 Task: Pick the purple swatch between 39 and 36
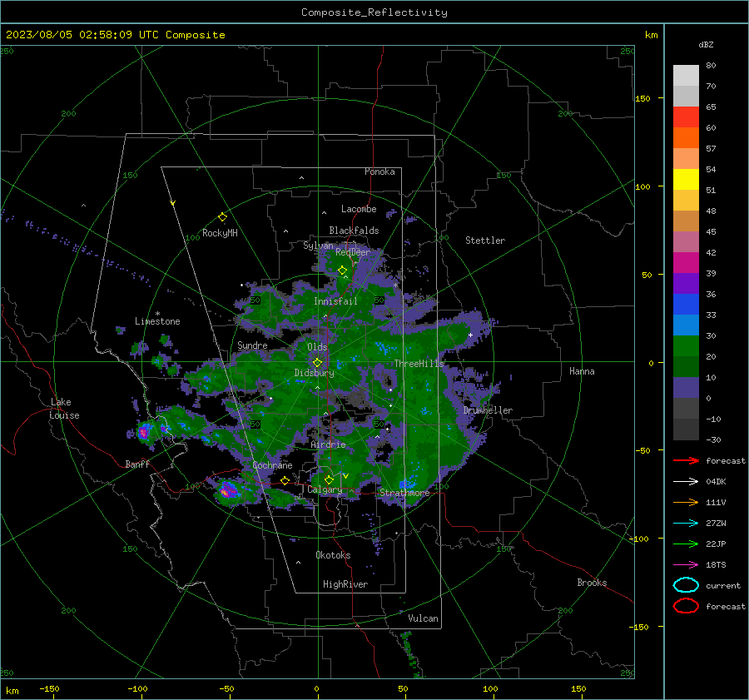(686, 284)
